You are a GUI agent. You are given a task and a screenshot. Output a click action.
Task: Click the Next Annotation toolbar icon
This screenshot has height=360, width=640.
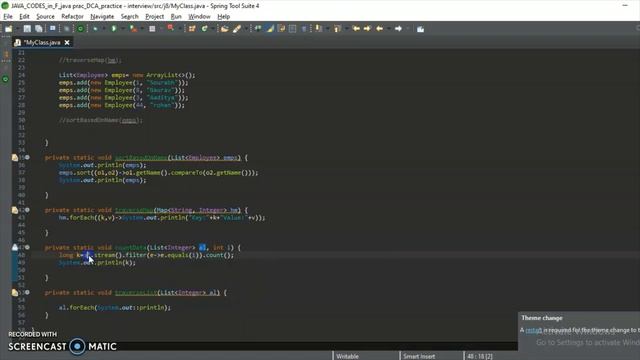coord(319,29)
